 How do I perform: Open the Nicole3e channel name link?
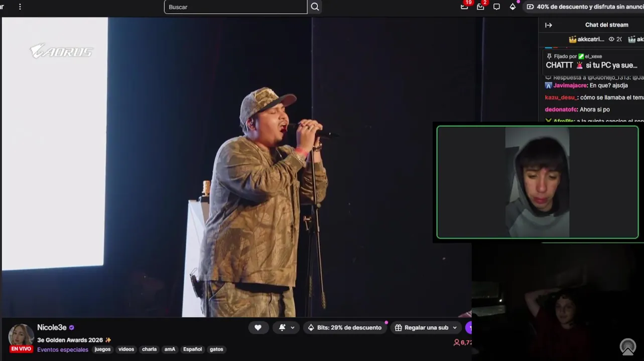52,327
